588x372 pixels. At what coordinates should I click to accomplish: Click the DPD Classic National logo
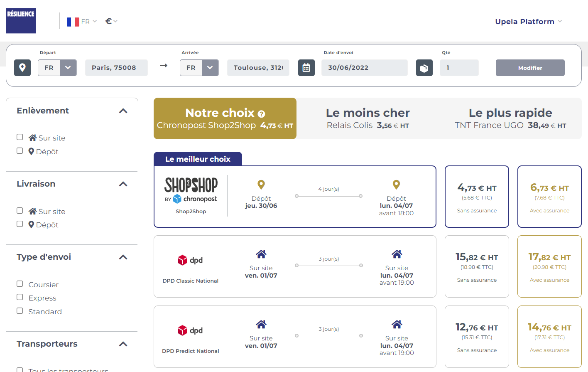(190, 260)
